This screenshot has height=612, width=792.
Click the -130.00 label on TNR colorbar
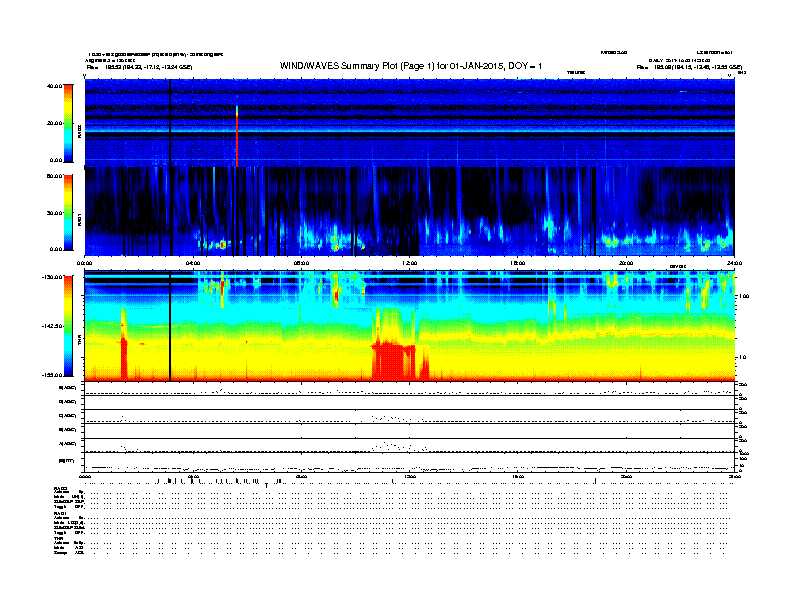(52, 277)
